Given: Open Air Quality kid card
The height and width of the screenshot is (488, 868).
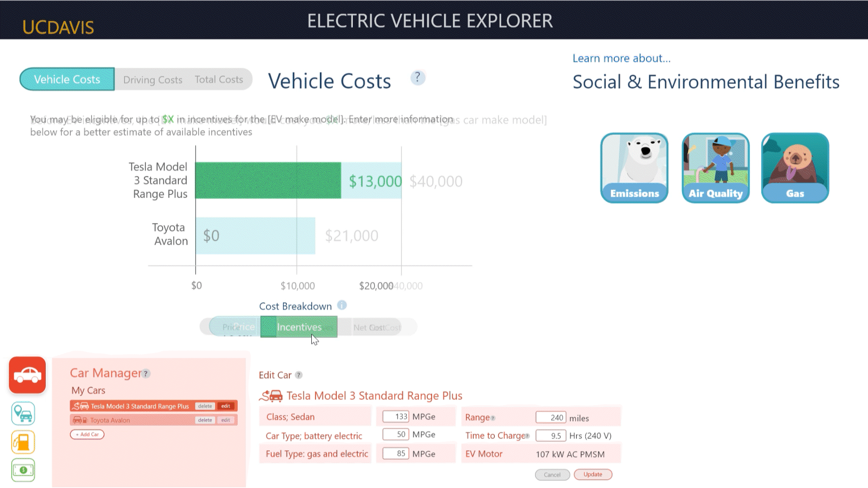Looking at the screenshot, I should click(715, 168).
